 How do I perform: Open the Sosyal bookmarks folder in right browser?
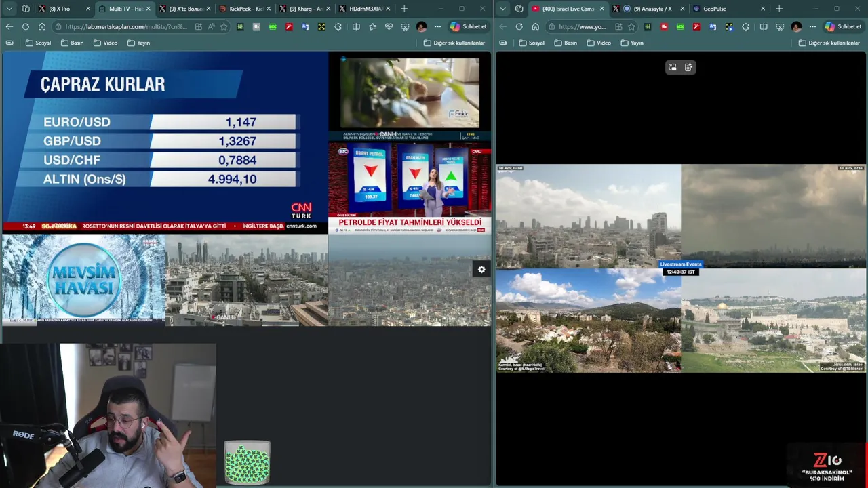coord(532,43)
